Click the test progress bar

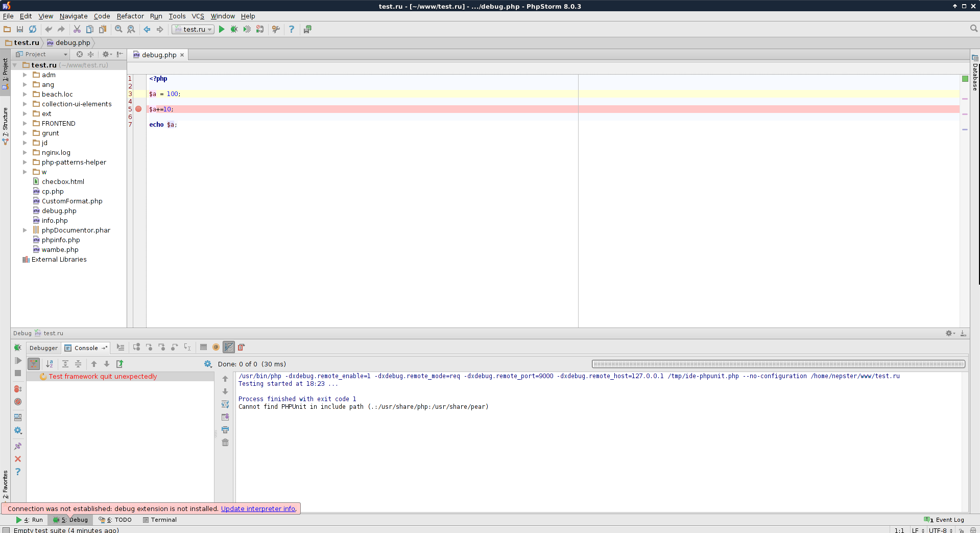point(778,364)
